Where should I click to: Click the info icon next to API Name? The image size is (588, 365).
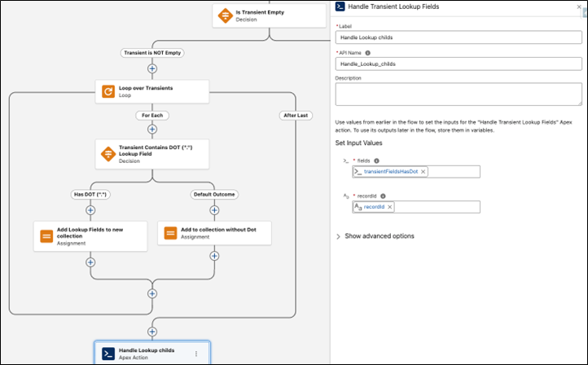[367, 53]
